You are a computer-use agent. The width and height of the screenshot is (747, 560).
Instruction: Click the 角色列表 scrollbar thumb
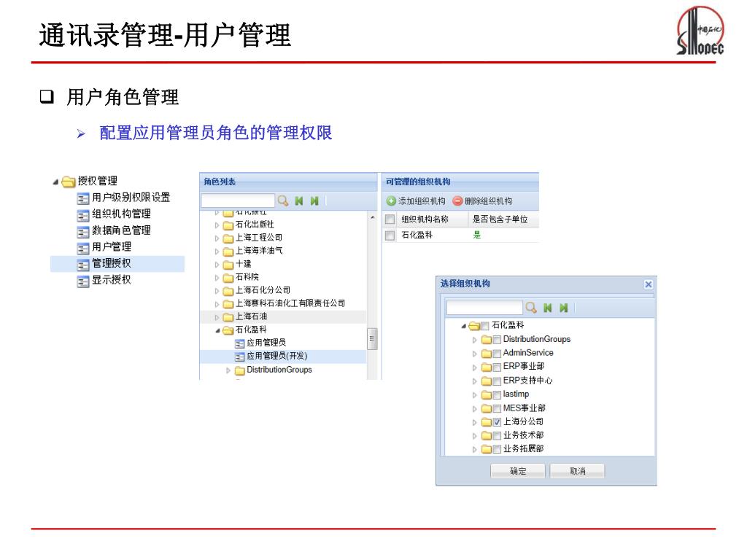(372, 338)
